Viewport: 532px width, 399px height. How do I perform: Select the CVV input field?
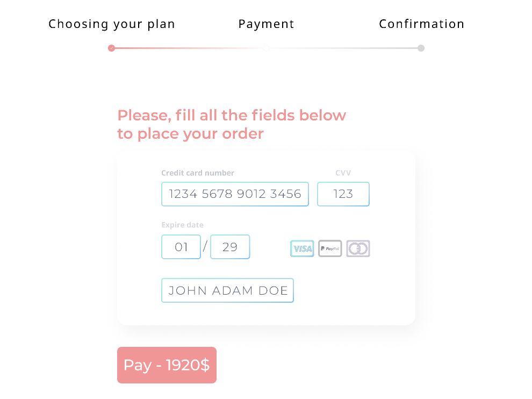tap(343, 194)
